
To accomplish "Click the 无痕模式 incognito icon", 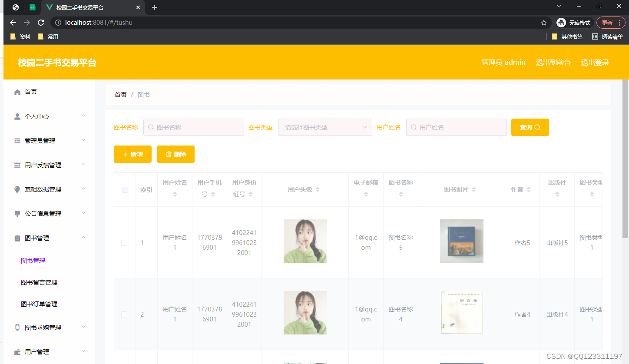I will coord(561,23).
